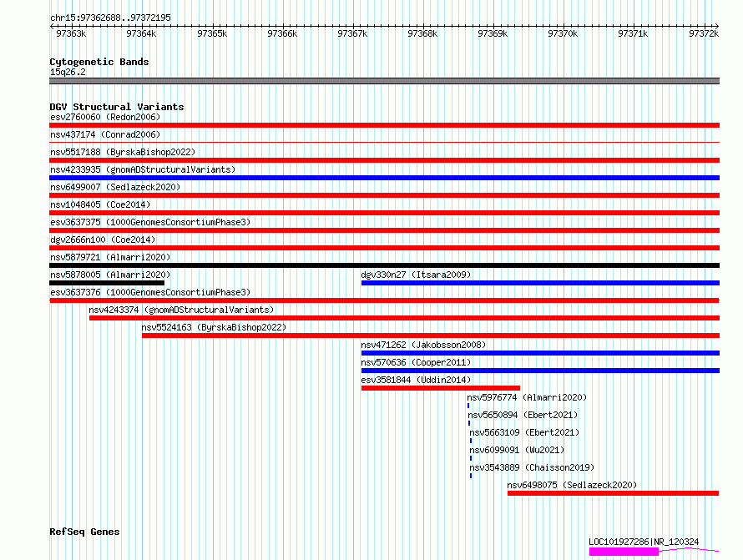Click the 97365k ruler position

pos(212,33)
